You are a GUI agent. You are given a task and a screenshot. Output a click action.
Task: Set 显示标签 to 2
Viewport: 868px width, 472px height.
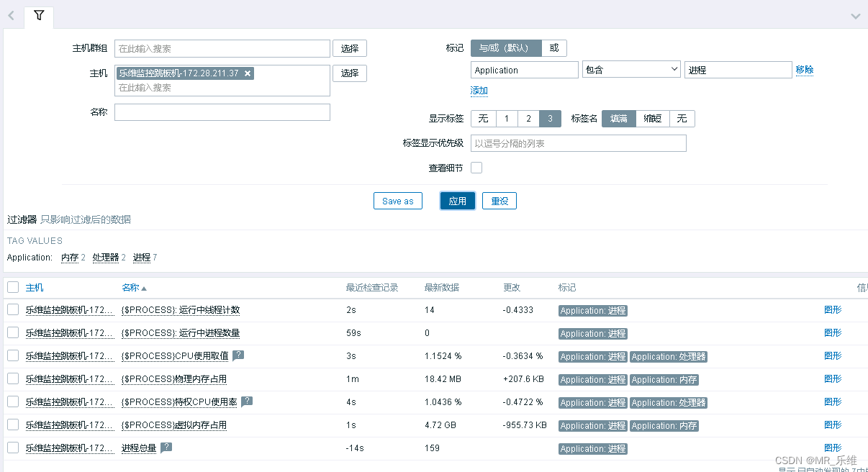[x=528, y=119]
